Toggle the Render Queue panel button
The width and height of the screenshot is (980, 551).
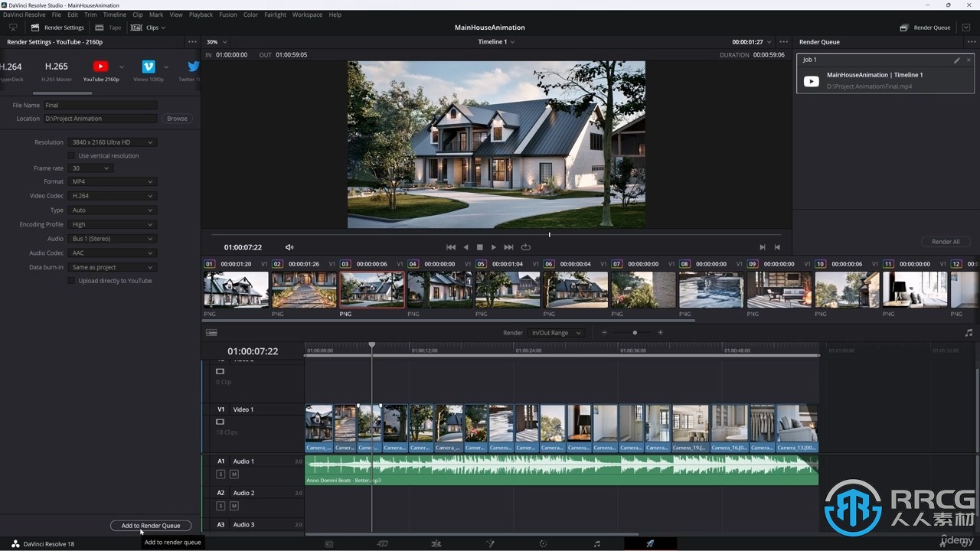pos(925,28)
